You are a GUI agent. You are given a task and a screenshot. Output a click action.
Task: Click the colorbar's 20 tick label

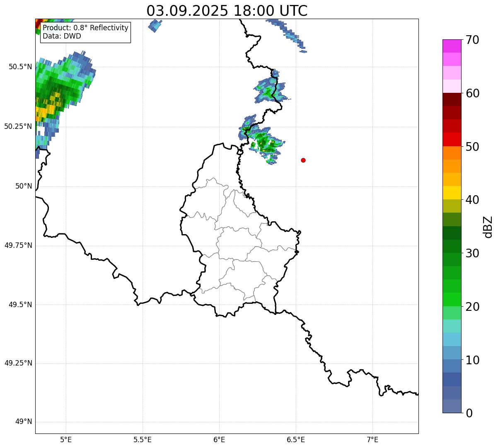[472, 307]
